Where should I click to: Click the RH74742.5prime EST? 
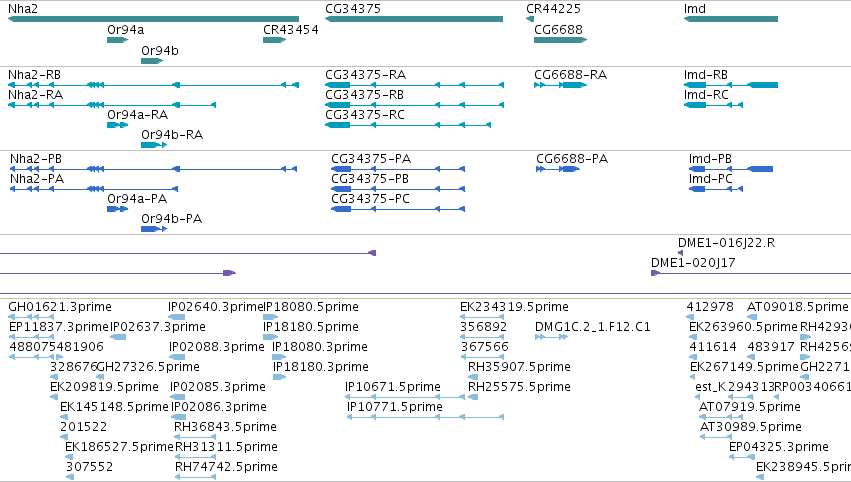click(195, 477)
